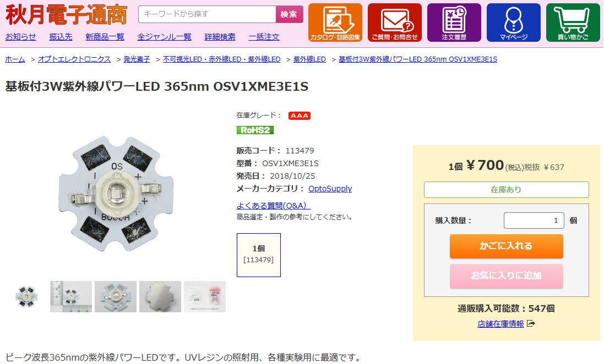Image resolution: width=604 pixels, height=364 pixels.
Task: Focus the keyword search field
Action: [x=207, y=14]
